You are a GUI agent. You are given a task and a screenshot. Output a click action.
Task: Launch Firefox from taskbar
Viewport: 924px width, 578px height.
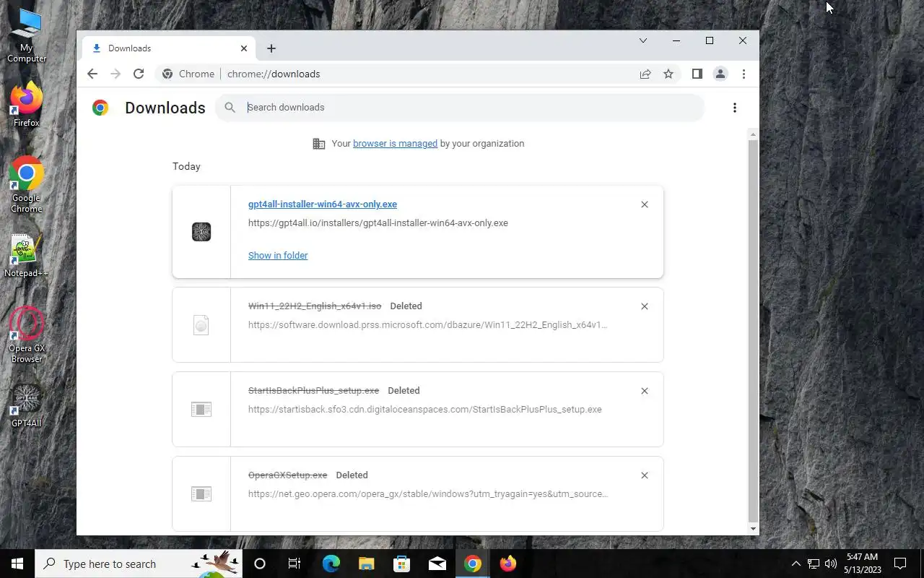(508, 564)
